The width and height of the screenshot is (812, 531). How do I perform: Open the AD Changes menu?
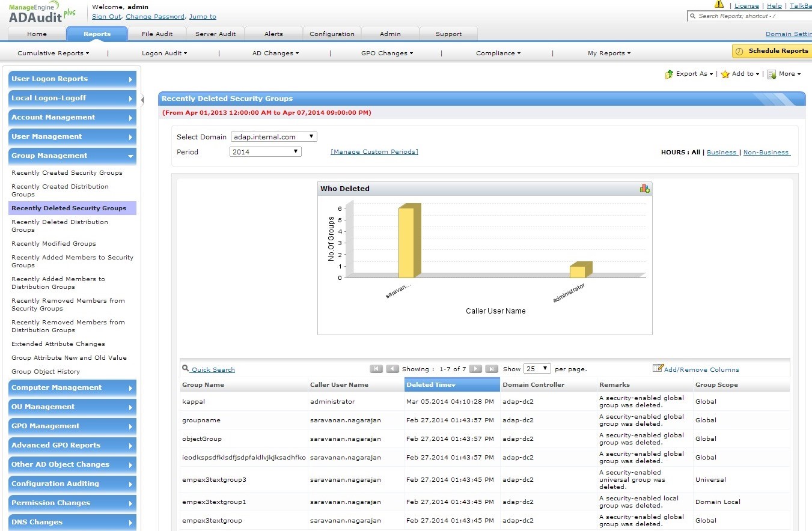click(275, 53)
